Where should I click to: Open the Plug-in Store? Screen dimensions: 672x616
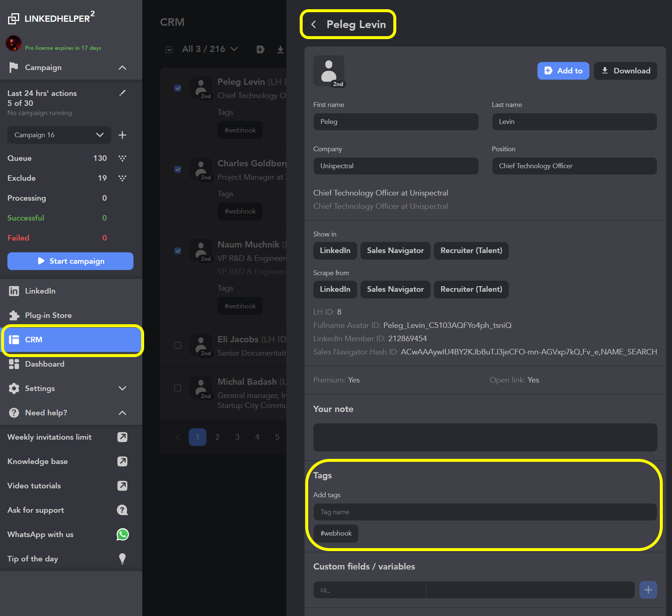(x=71, y=315)
